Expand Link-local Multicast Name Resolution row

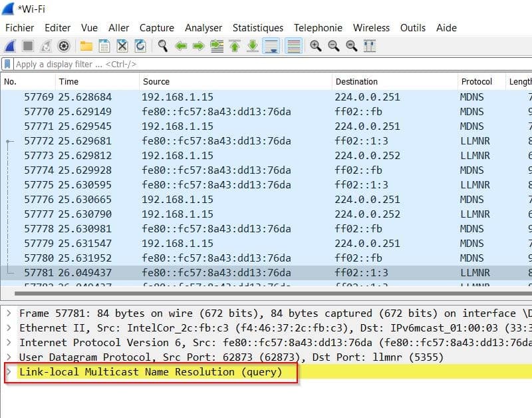tap(9, 371)
